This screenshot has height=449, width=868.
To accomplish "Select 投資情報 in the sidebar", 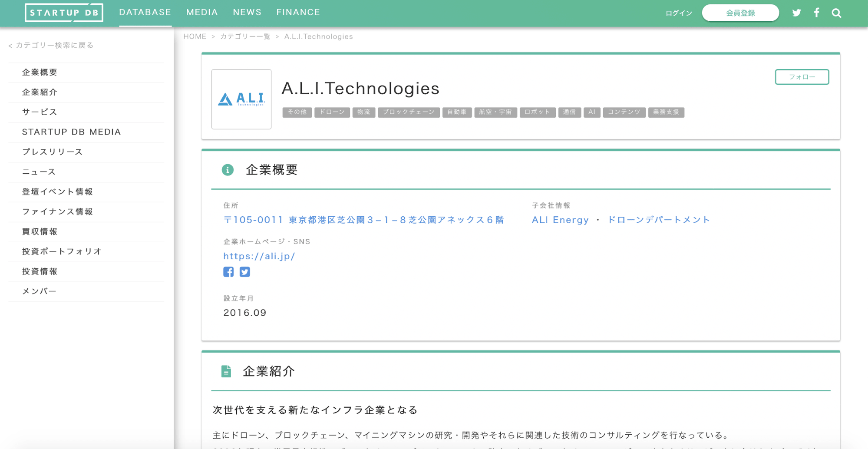I will (86, 272).
